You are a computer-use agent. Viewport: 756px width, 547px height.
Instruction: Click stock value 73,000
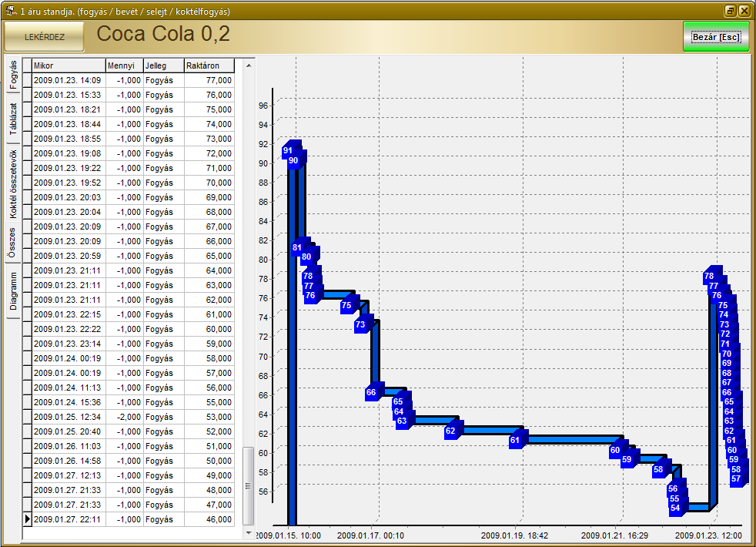click(x=209, y=139)
